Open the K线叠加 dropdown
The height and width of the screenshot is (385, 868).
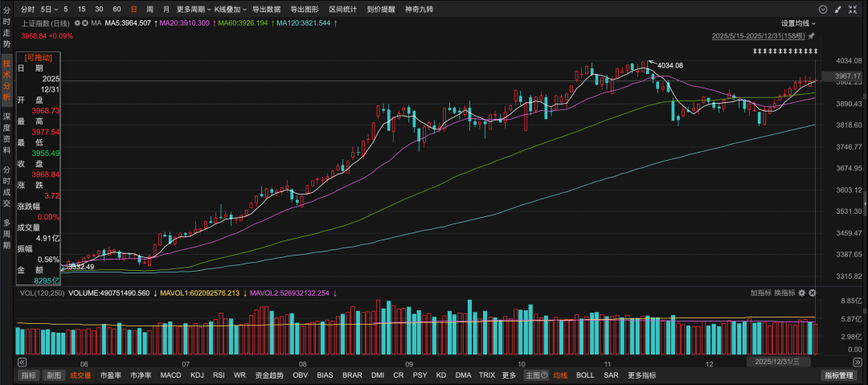[x=230, y=9]
